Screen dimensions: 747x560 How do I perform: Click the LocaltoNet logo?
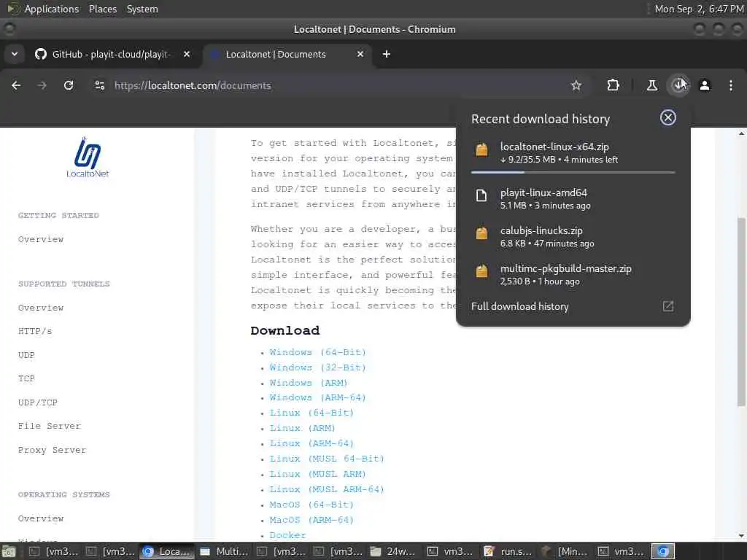(x=88, y=157)
